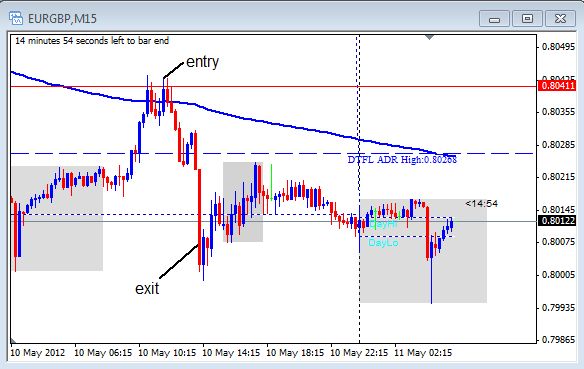Select the red 0.80411 price label
Viewport: 584px width, 369px height.
tap(557, 86)
